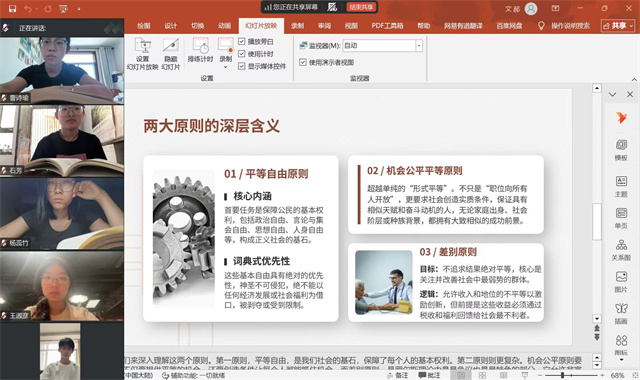Toggle Play Narrations (播放旁白) checkbox
The image size is (640, 380).
[242, 41]
